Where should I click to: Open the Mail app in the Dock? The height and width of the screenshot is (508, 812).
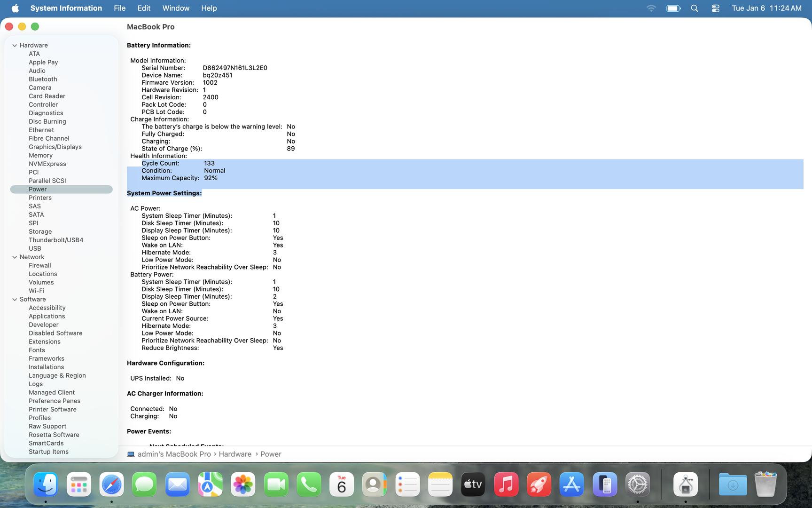pos(177,484)
